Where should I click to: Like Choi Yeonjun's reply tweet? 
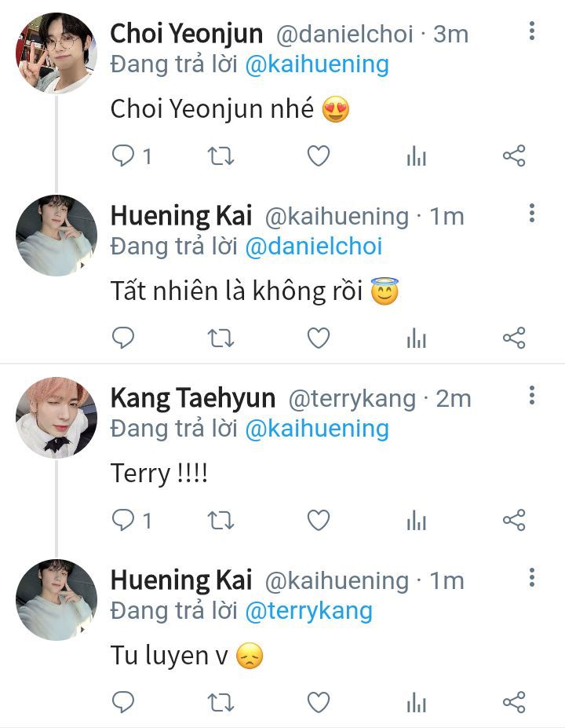[x=319, y=155]
